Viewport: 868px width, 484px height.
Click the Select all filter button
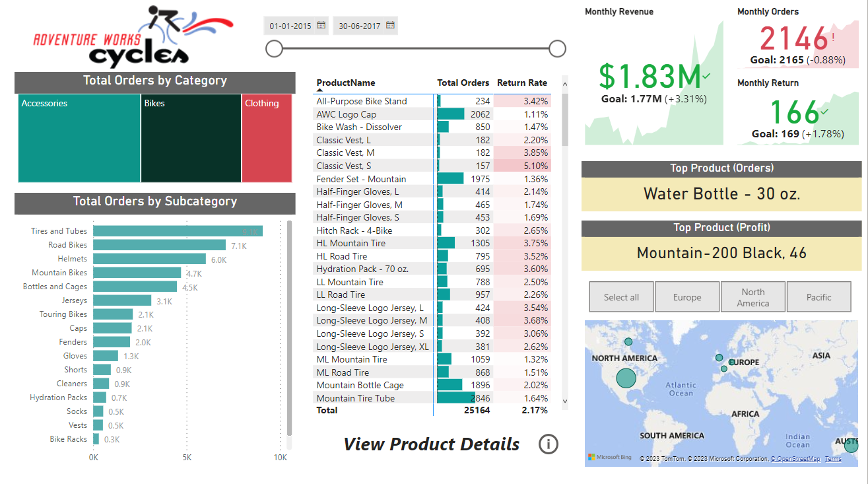[621, 296]
